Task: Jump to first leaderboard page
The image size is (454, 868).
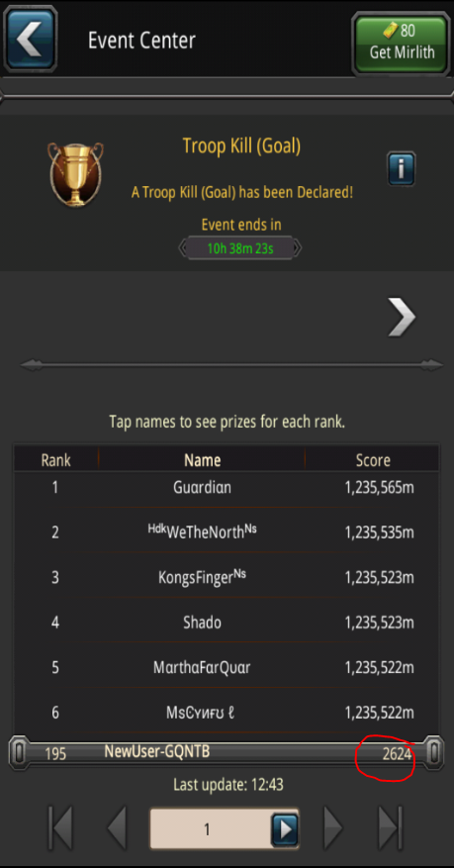Action: [x=60, y=828]
